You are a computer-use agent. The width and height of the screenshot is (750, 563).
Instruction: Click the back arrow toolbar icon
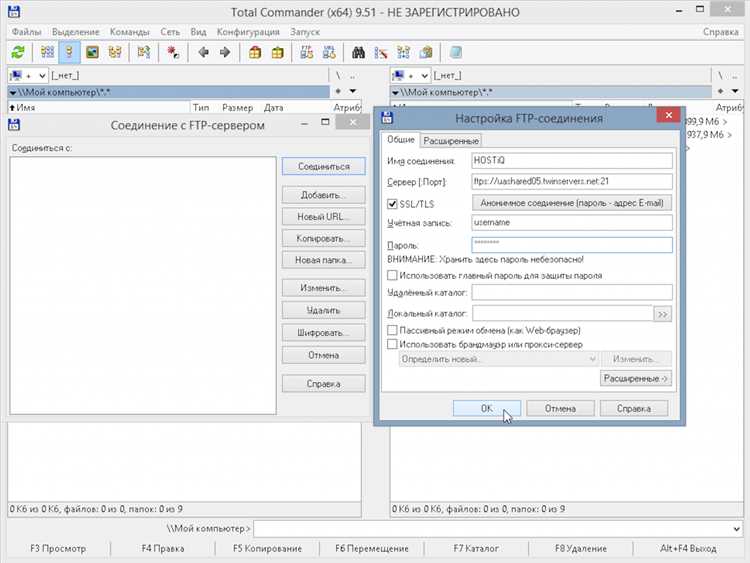point(202,52)
